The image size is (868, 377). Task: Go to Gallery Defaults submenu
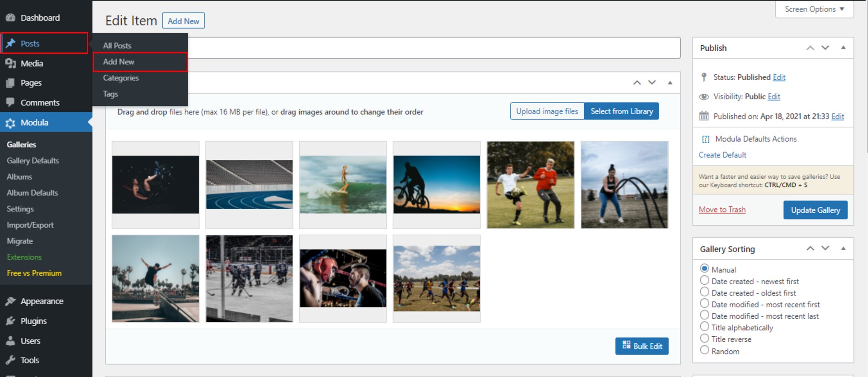point(33,161)
